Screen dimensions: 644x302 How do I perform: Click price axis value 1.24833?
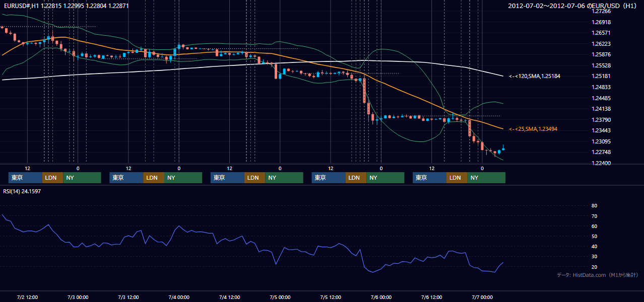click(601, 87)
